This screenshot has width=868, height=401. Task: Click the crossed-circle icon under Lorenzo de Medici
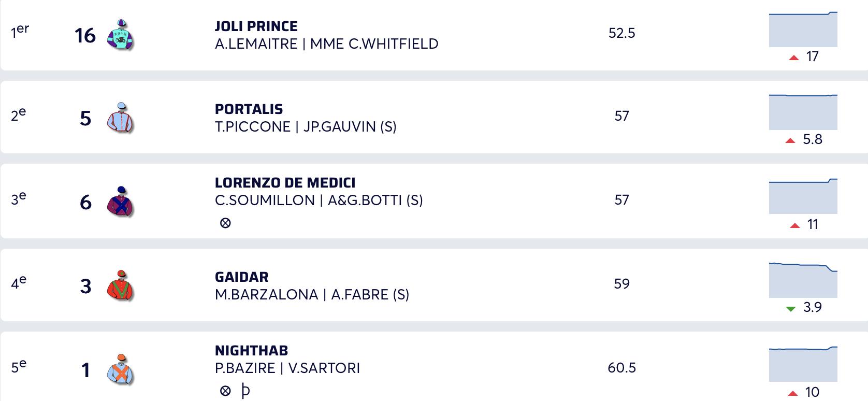[x=225, y=223]
